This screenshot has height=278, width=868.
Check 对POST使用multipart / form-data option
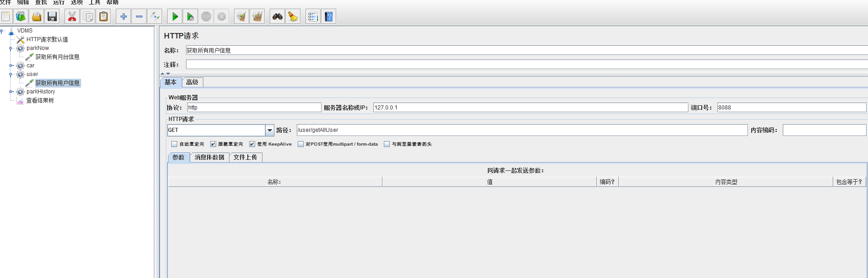[300, 144]
